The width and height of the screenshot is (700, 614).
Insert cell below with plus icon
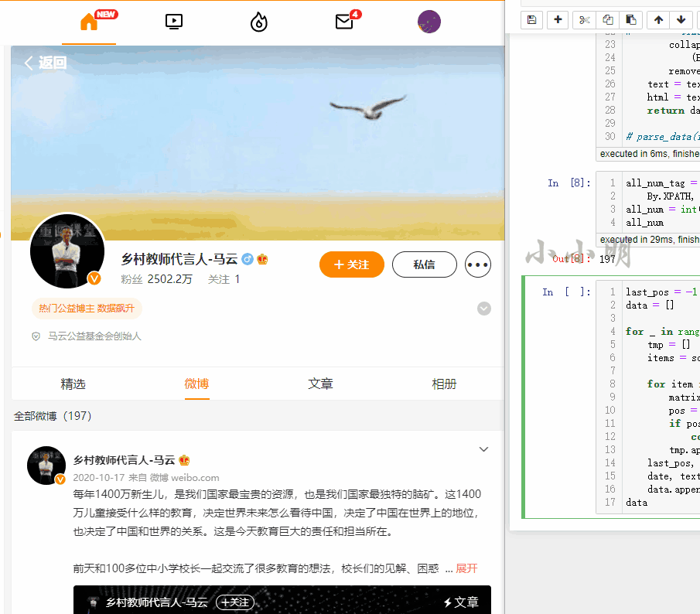558,19
